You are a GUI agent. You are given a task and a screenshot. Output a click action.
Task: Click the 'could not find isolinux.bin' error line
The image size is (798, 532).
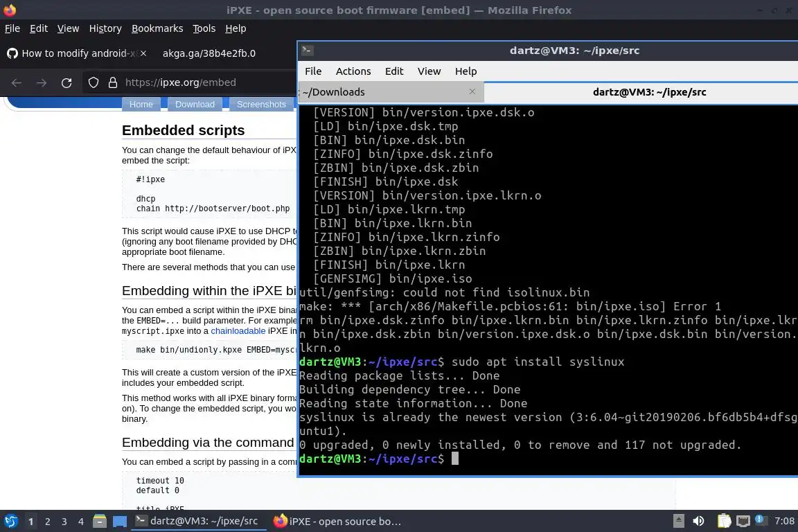click(444, 293)
